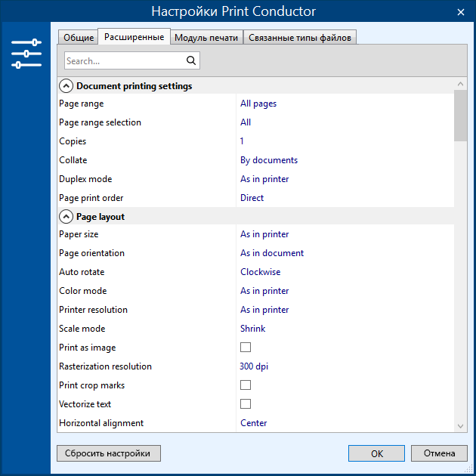Select the Horizontal alignment label
The height and width of the screenshot is (476, 476).
[101, 423]
